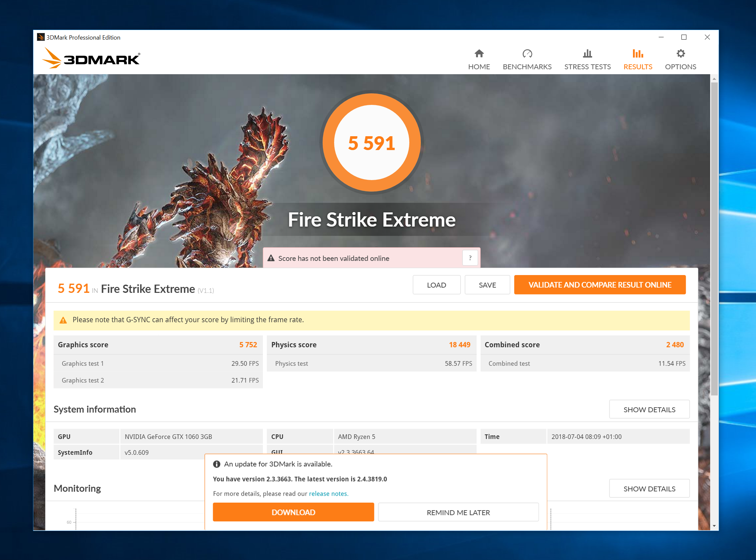Click the Home house icon
Image resolution: width=756 pixels, height=560 pixels.
point(479,53)
